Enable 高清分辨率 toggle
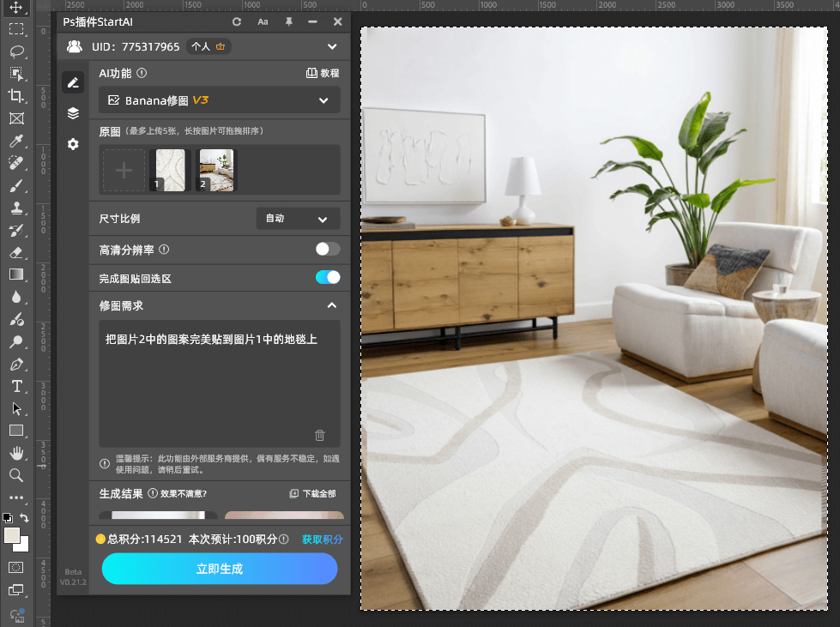 tap(327, 250)
